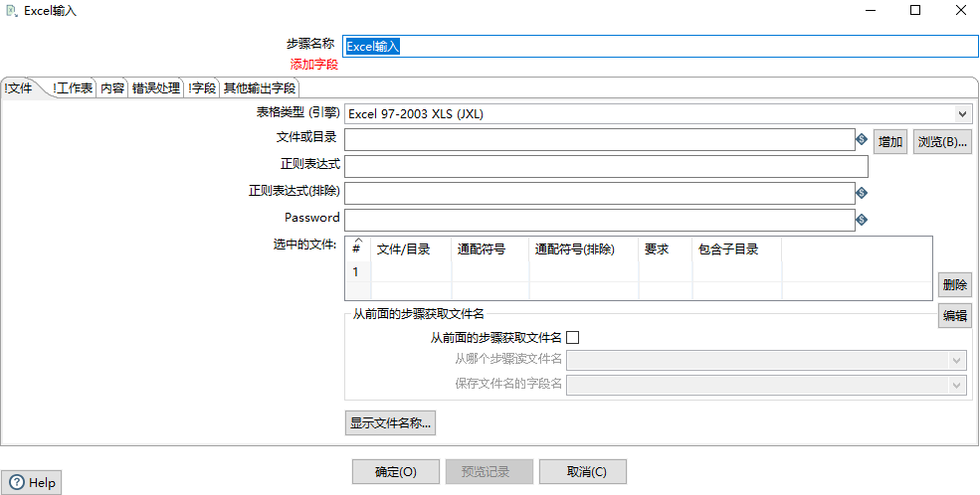Click the # column header sort arrow
Viewport: 980px width, 495px height.
[x=358, y=241]
